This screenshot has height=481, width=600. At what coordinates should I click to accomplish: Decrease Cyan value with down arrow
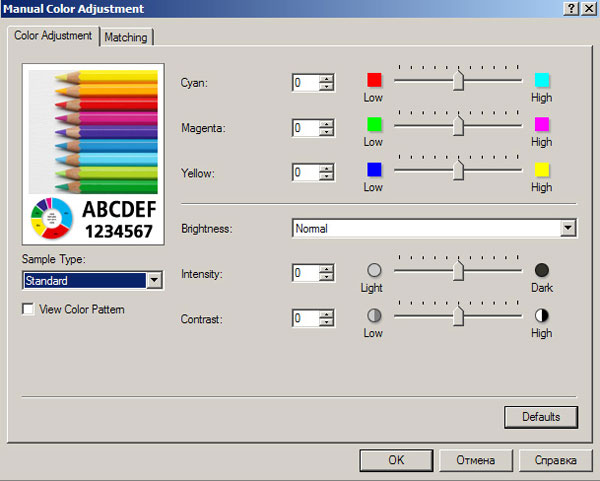(x=326, y=87)
